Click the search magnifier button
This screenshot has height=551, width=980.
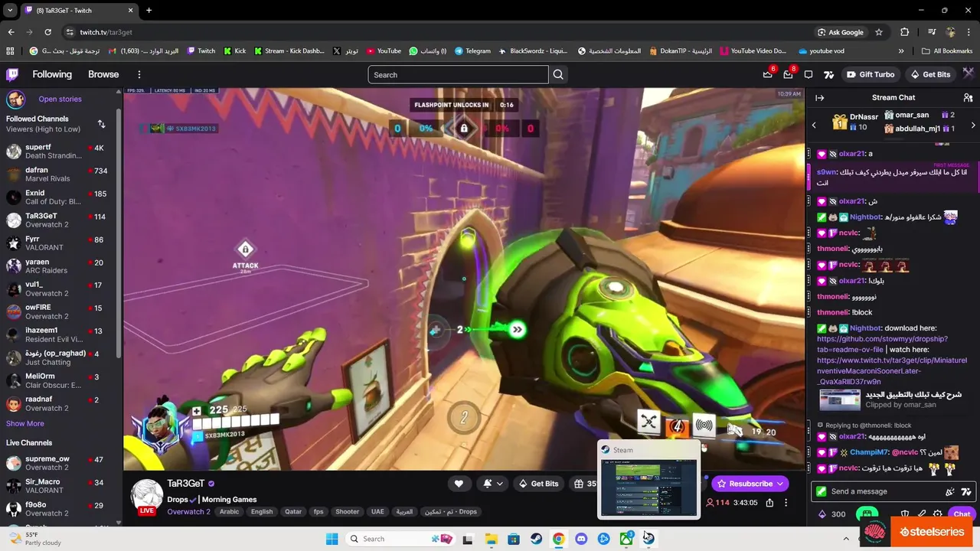point(558,74)
